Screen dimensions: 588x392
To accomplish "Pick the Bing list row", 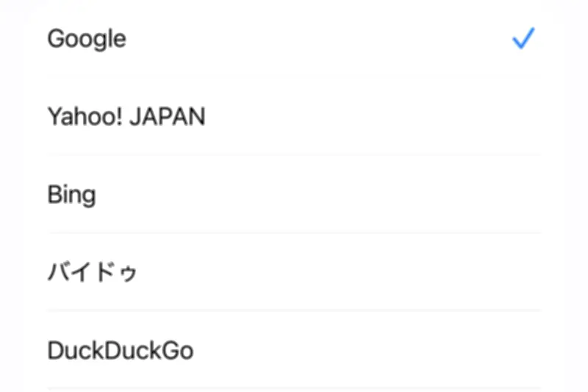I will [x=294, y=194].
